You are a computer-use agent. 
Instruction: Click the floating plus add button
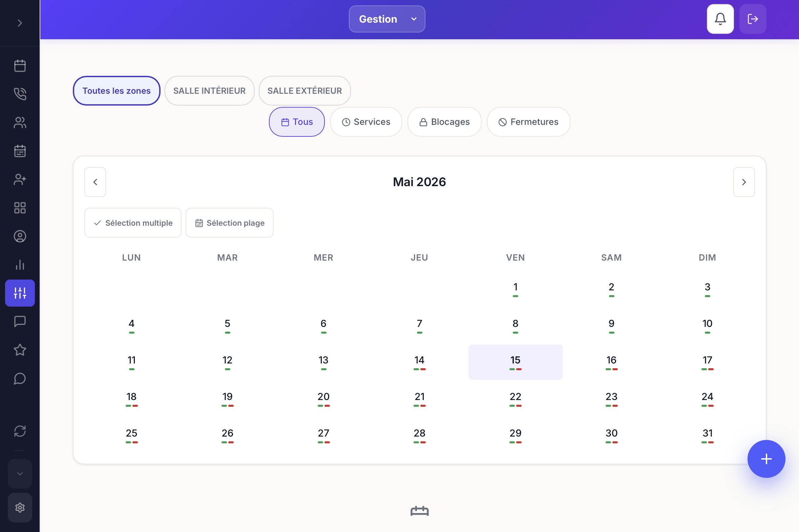[766, 459]
